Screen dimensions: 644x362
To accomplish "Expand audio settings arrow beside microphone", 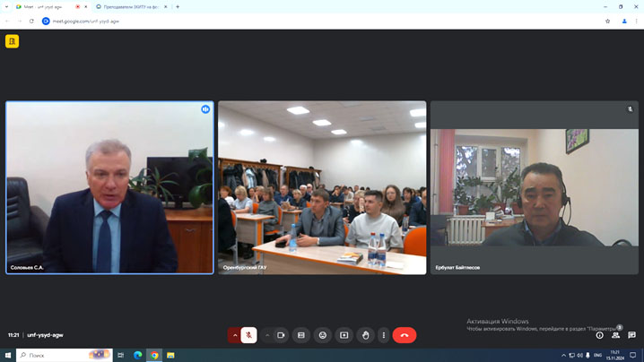I will 235,335.
